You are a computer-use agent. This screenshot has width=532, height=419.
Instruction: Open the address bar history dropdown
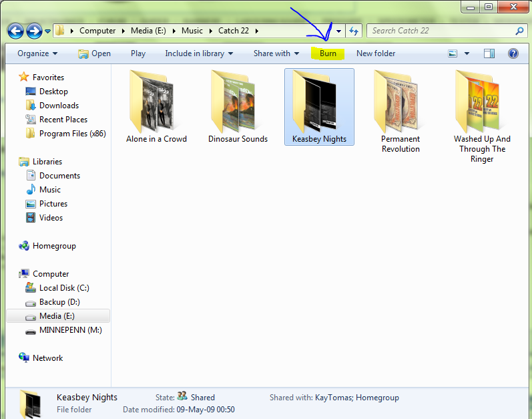[x=338, y=31]
